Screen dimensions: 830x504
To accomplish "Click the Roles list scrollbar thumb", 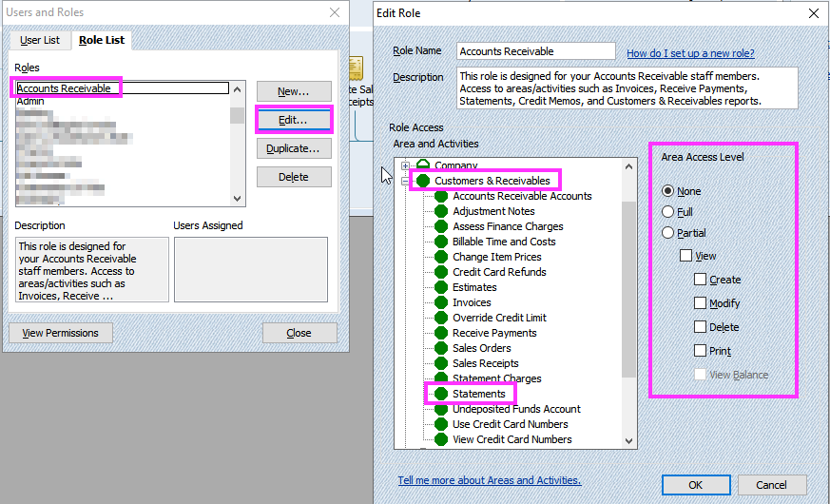I will (x=237, y=115).
